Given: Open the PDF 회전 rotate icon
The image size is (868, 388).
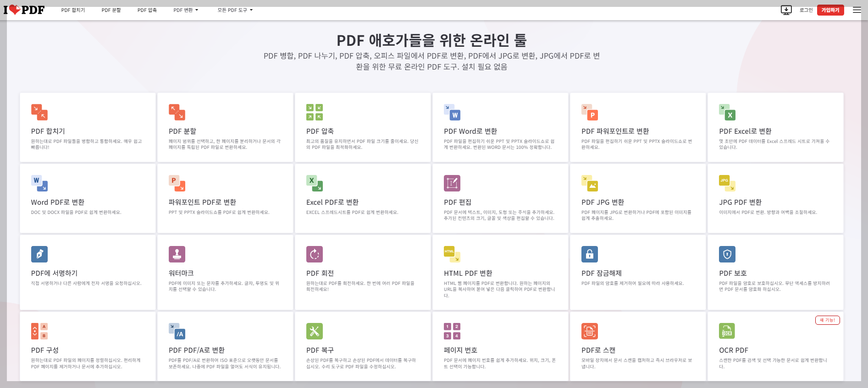Looking at the screenshot, I should pos(315,254).
